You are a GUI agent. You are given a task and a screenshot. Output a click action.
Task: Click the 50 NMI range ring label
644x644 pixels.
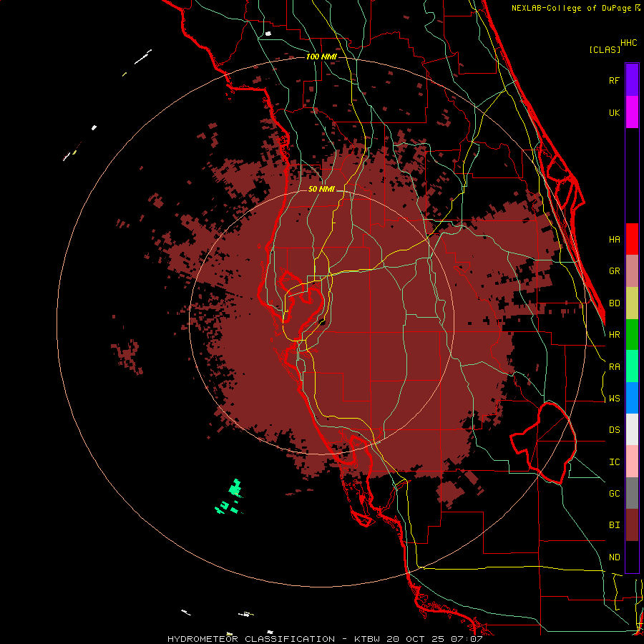click(321, 189)
